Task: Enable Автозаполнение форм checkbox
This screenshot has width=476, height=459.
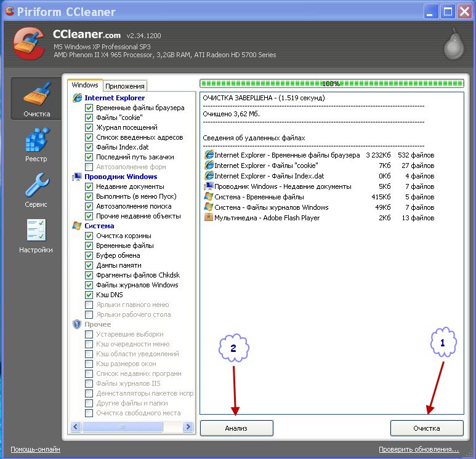Action: tap(89, 167)
